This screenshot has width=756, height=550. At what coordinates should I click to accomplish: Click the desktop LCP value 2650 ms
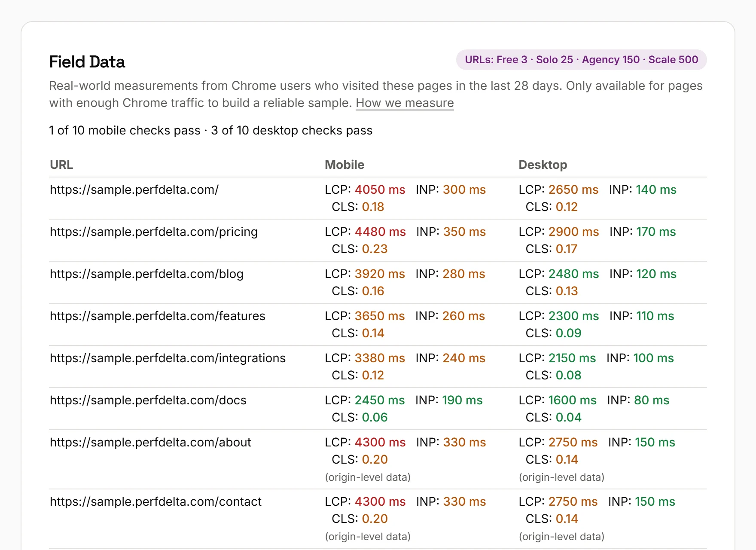pos(573,190)
